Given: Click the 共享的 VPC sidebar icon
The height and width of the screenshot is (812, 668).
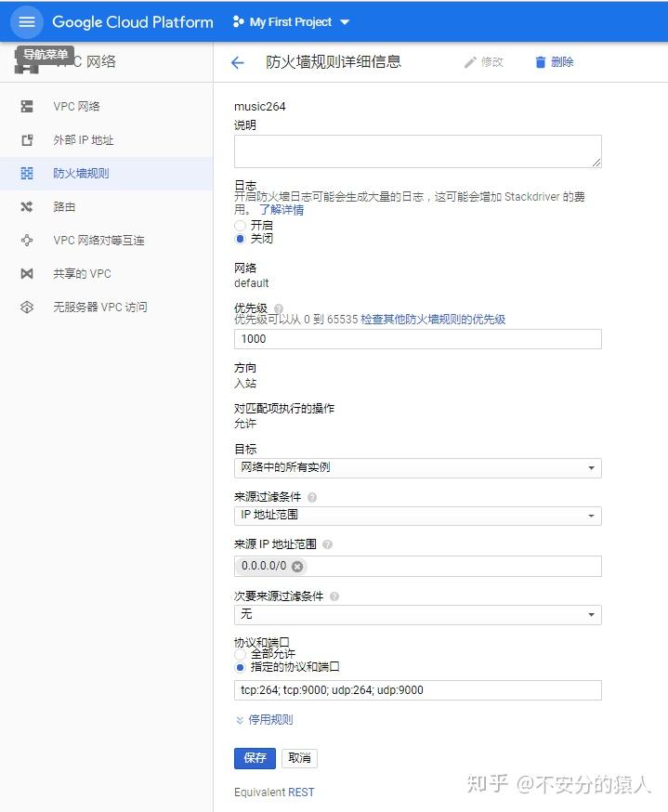Looking at the screenshot, I should coord(27,273).
